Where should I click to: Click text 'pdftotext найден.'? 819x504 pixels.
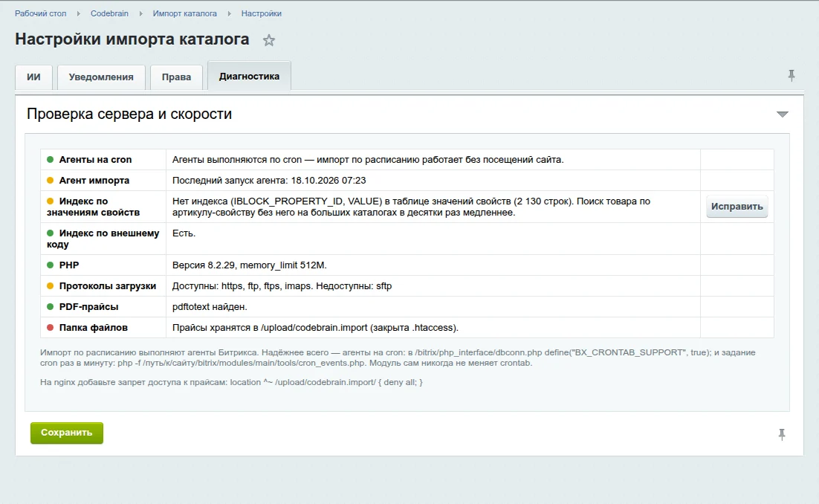(210, 307)
